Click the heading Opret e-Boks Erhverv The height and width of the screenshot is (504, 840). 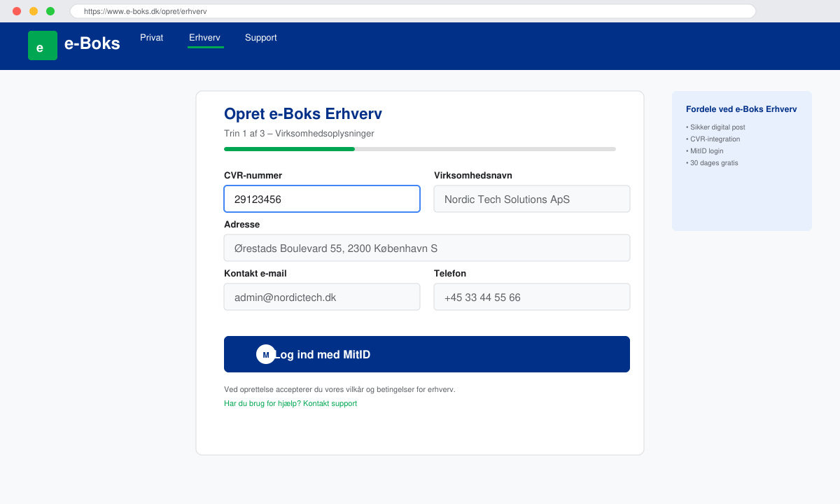pos(303,114)
